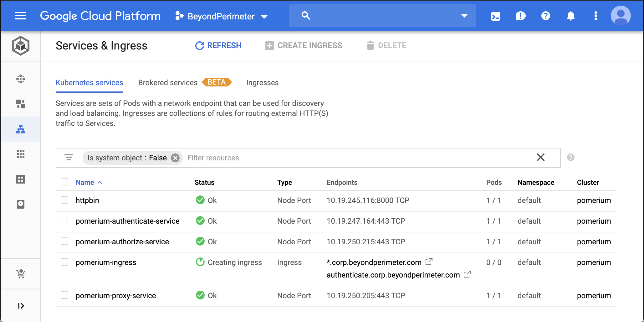Click the filter help question icon
This screenshot has width=644, height=322.
point(571,157)
